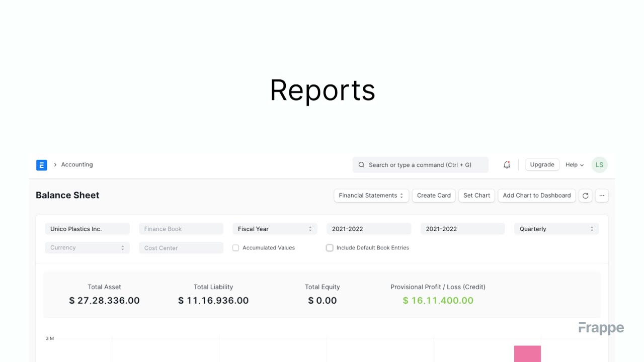Screen dimensions: 644x362
Task: Click the Upgrade button
Action: click(x=542, y=165)
